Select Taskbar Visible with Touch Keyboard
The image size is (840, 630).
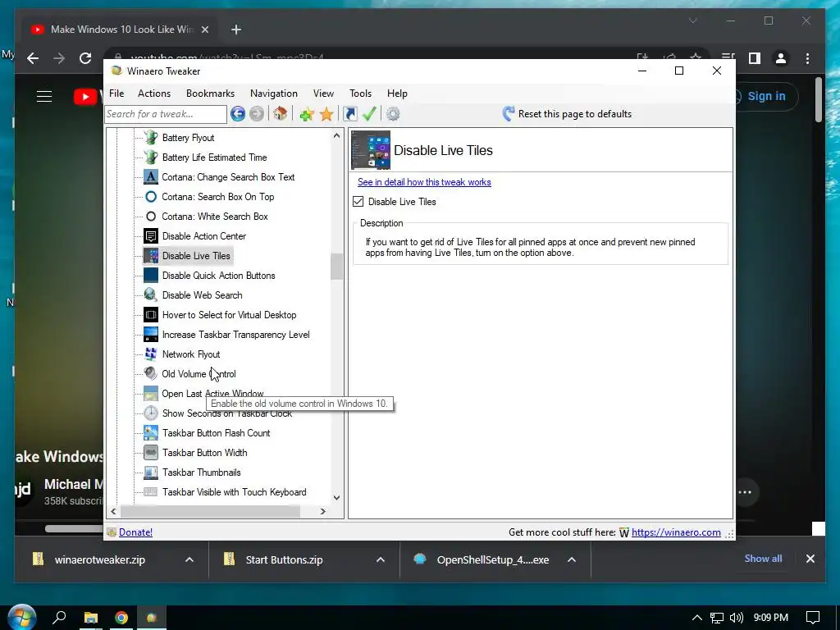pos(234,492)
